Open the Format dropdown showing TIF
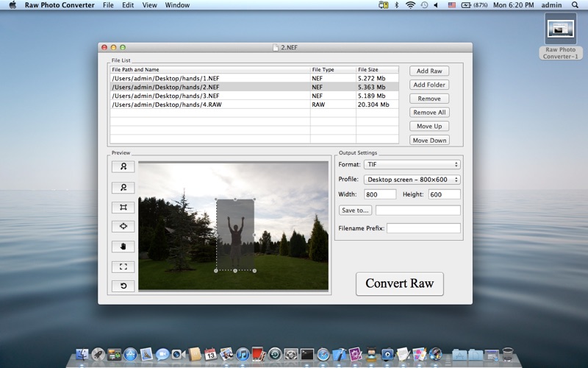This screenshot has width=588, height=368. coord(412,164)
